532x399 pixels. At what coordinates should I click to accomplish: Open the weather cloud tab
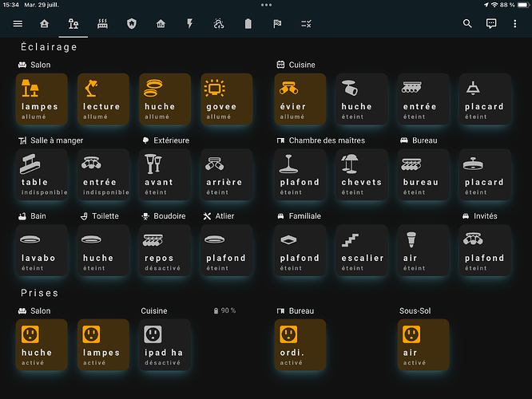coord(219,24)
